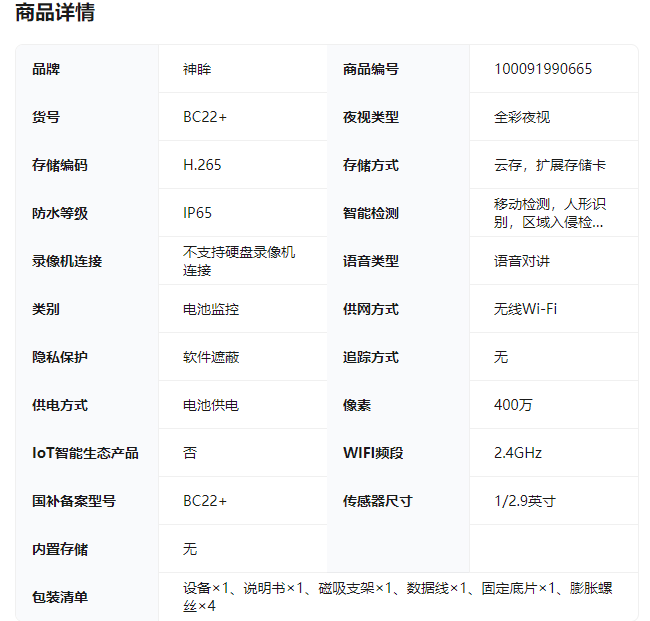Screen dimensions: 650x621
Task: Select the 国补备案型号 label
Action: click(x=74, y=501)
